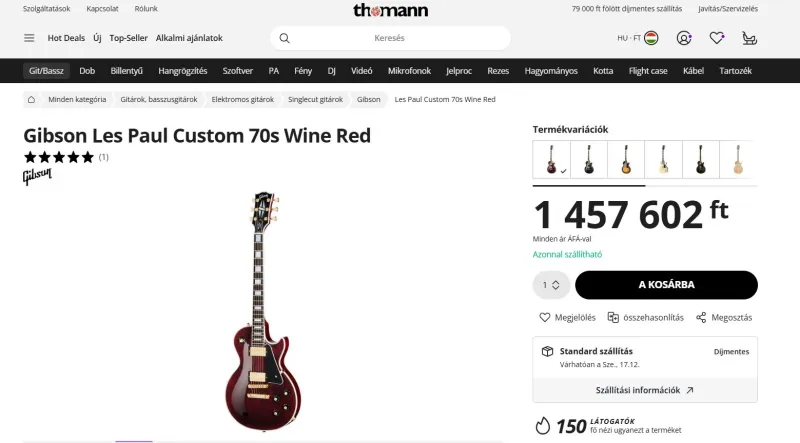Open the Hot Deals link

pos(66,38)
